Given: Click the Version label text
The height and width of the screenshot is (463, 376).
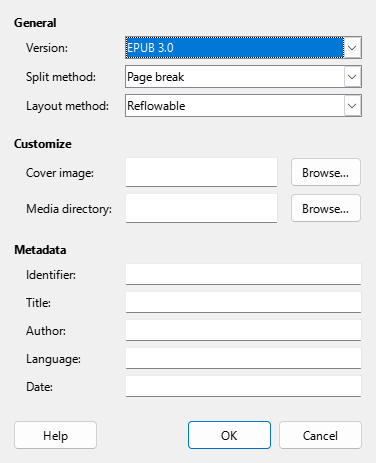Looking at the screenshot, I should (47, 48).
